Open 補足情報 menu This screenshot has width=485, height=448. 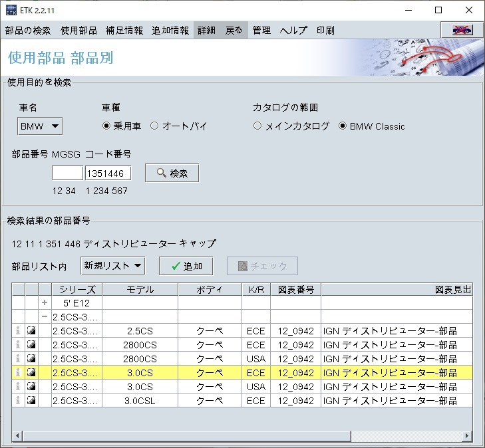(x=124, y=31)
